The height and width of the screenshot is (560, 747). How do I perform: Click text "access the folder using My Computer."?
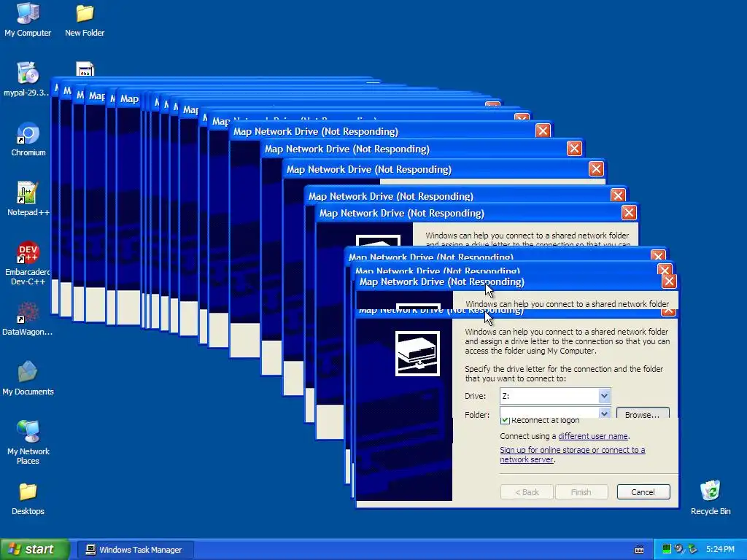click(x=530, y=351)
